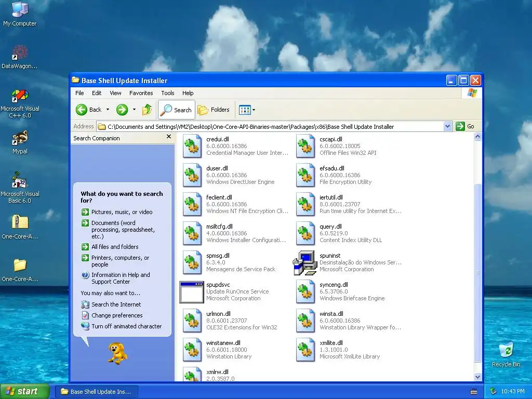
Task: Select the spupdsvc application icon
Action: (x=192, y=292)
